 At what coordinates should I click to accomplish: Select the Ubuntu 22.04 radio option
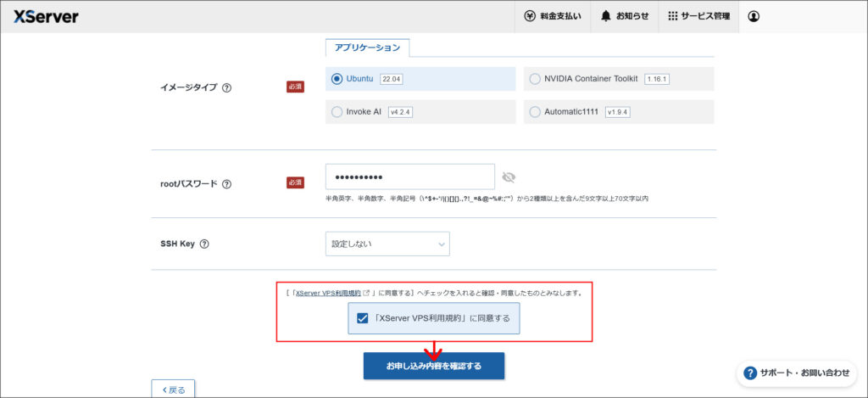[x=420, y=79]
